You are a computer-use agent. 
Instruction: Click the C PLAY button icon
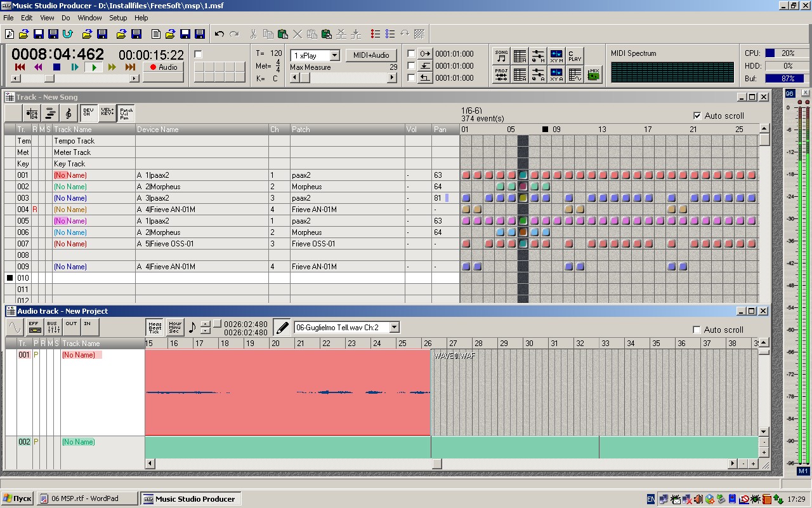coord(575,56)
